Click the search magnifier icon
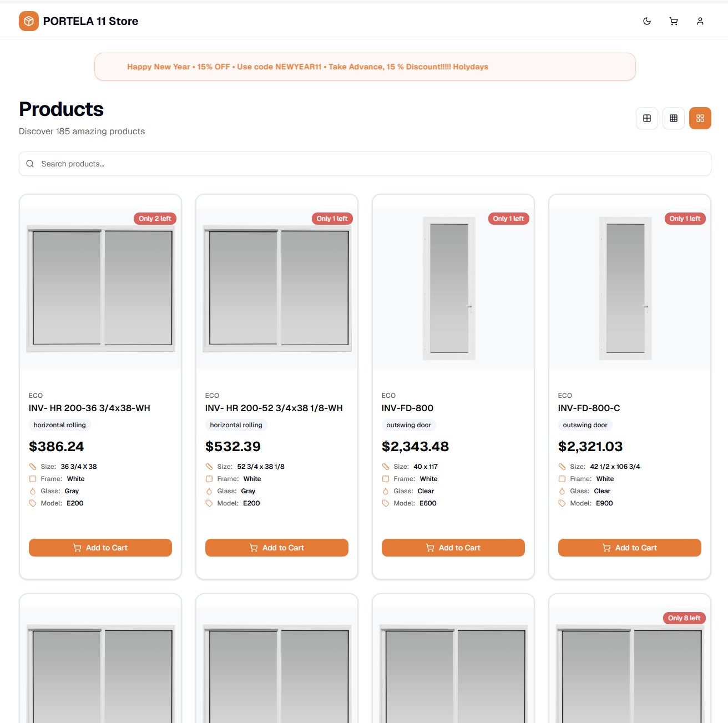Image resolution: width=728 pixels, height=723 pixels. [30, 164]
